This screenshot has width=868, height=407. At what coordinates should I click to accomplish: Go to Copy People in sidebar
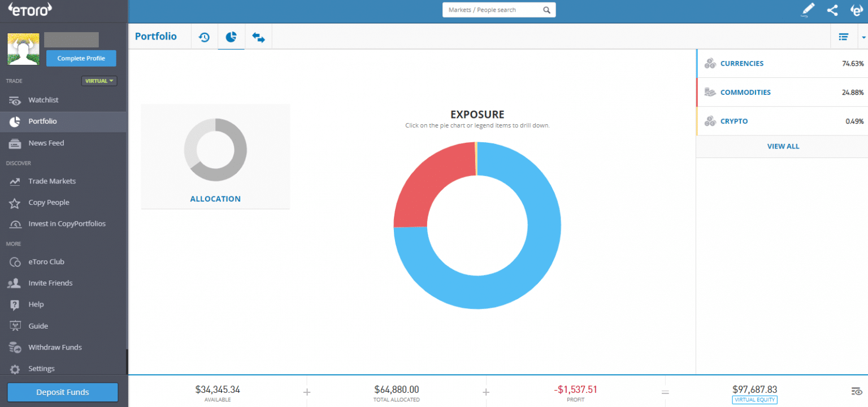click(49, 203)
